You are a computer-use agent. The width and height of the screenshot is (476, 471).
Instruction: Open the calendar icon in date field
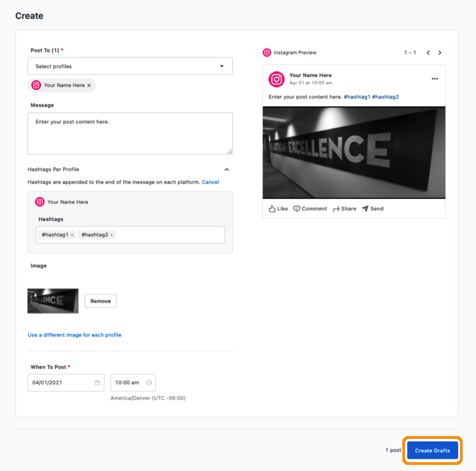click(x=97, y=383)
